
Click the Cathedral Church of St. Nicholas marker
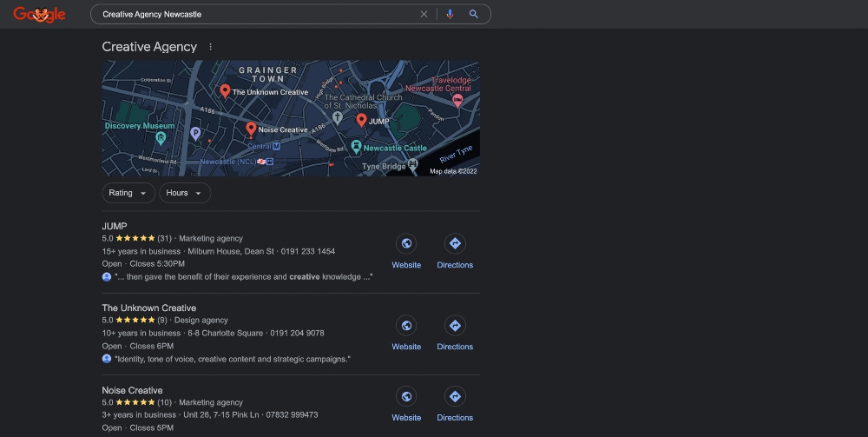337,117
